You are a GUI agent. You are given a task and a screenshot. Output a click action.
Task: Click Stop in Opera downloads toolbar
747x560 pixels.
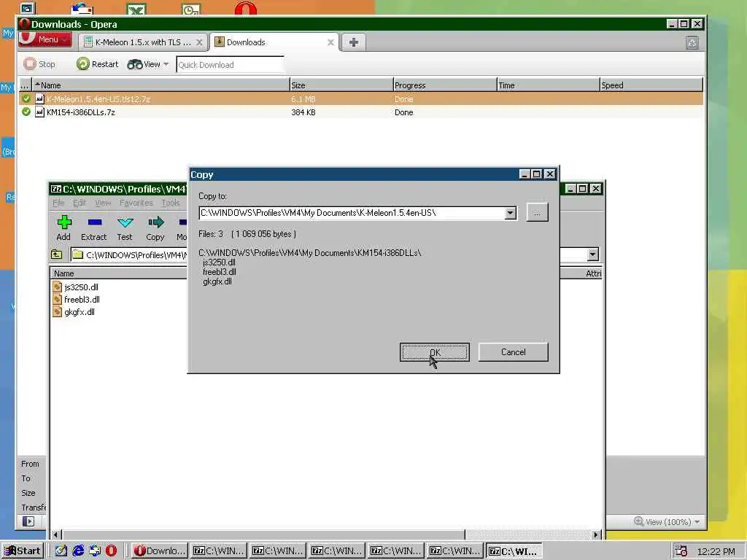tap(39, 64)
